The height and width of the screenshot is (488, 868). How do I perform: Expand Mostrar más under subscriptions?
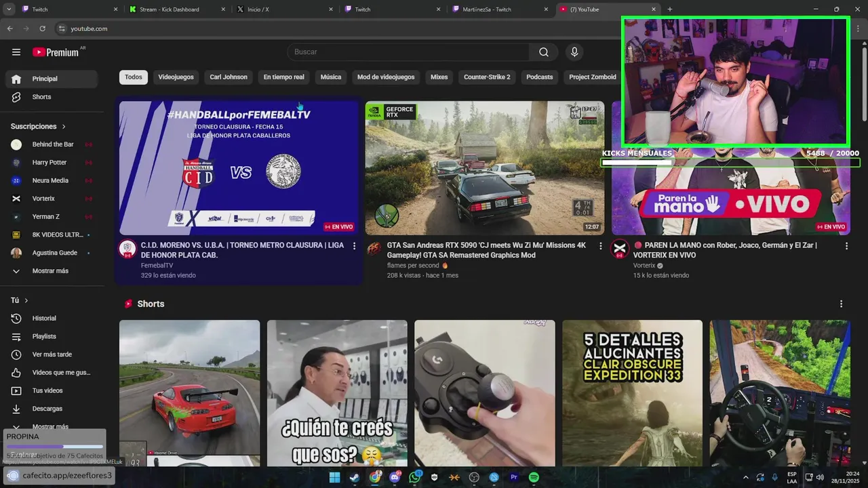coord(52,271)
